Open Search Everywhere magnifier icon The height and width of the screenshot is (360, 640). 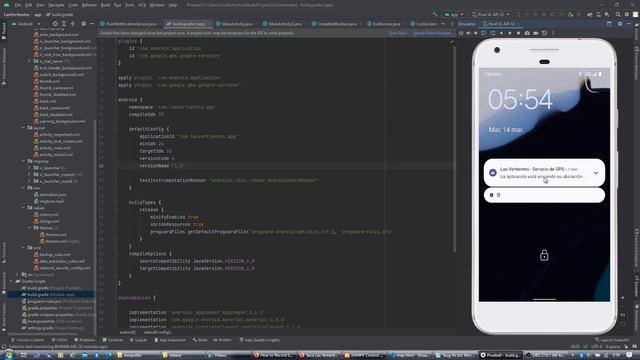(618, 14)
